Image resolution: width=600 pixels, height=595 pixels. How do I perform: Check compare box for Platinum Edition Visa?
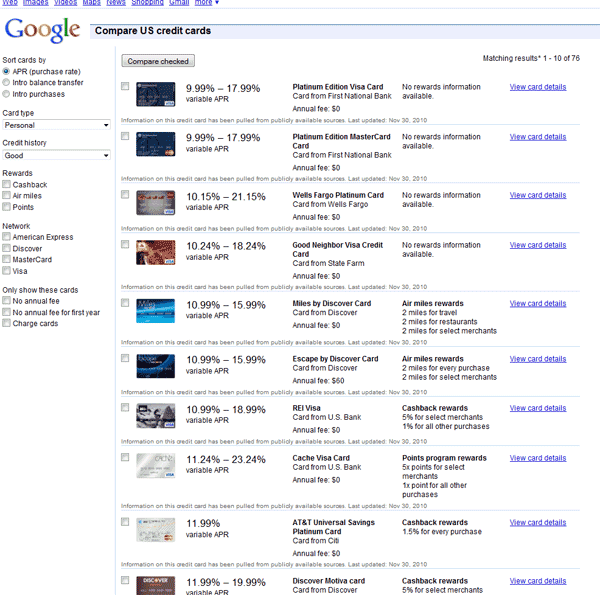click(x=125, y=86)
